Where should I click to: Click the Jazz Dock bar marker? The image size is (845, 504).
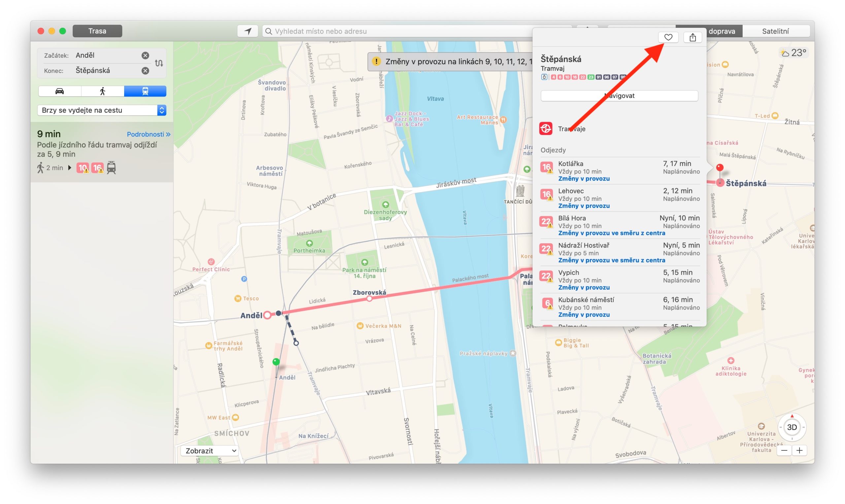(389, 119)
